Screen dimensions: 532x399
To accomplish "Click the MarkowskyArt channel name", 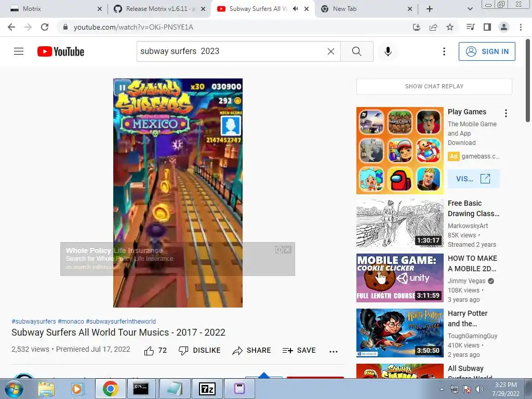I will tap(468, 226).
